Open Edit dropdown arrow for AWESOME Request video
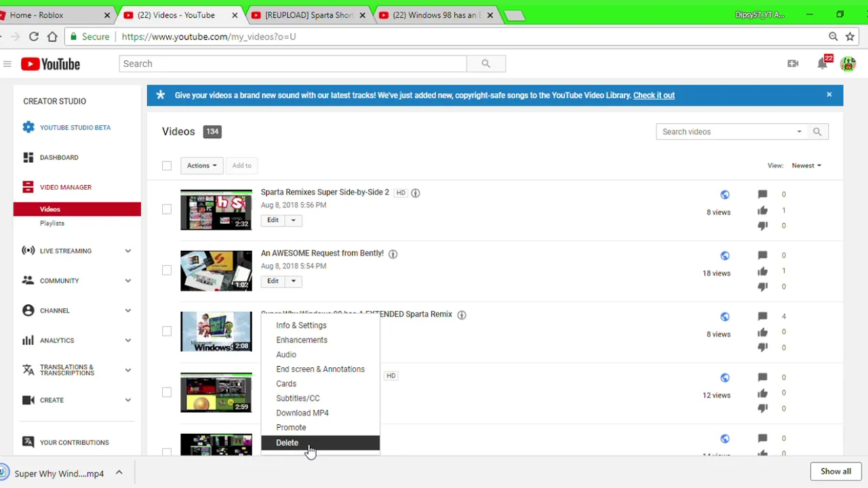Image resolution: width=868 pixels, height=488 pixels. point(293,281)
